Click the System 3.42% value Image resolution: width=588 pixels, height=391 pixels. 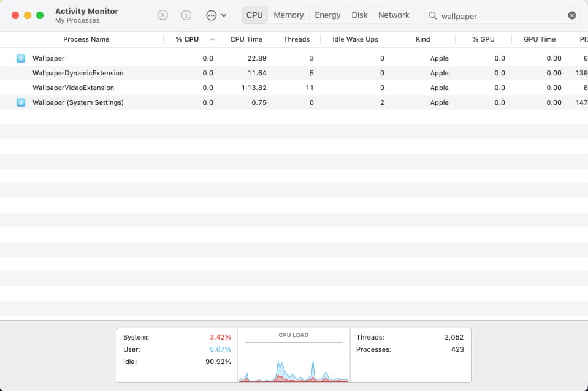(220, 337)
